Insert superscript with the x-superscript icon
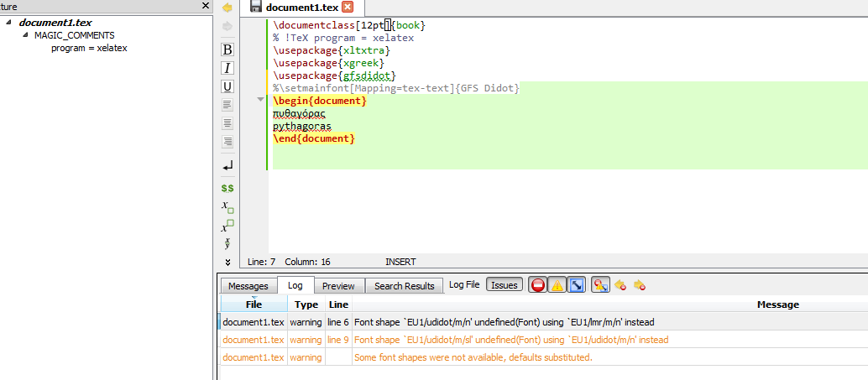The height and width of the screenshot is (380, 868). tap(227, 226)
